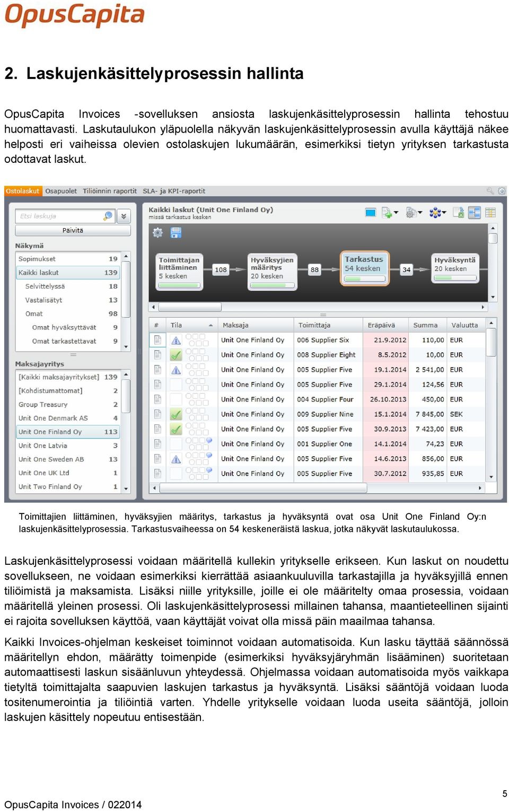
Task: Open the wrench tools icon
Action: tap(490, 191)
